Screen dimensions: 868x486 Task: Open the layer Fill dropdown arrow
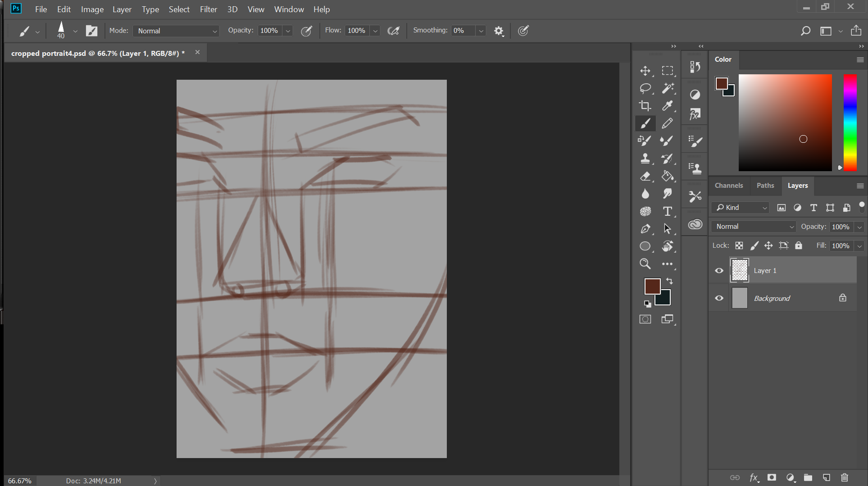859,246
